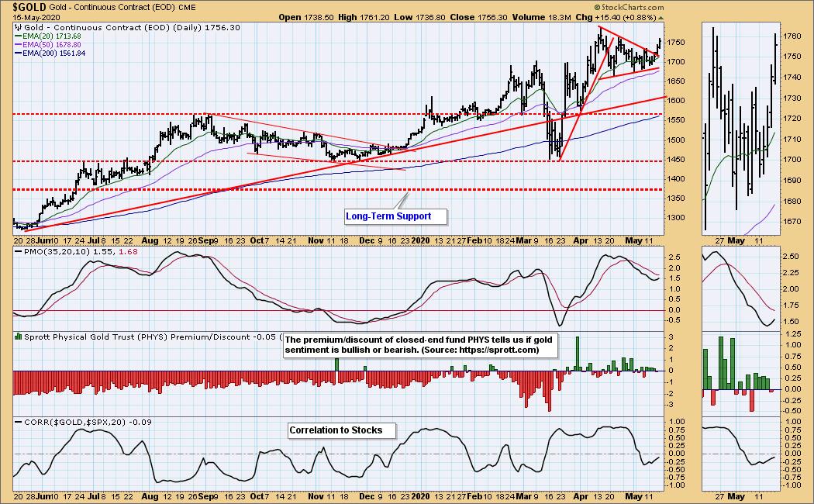Click the $GOLD ticker symbol title
This screenshot has height=504, width=814.
click(x=31, y=7)
